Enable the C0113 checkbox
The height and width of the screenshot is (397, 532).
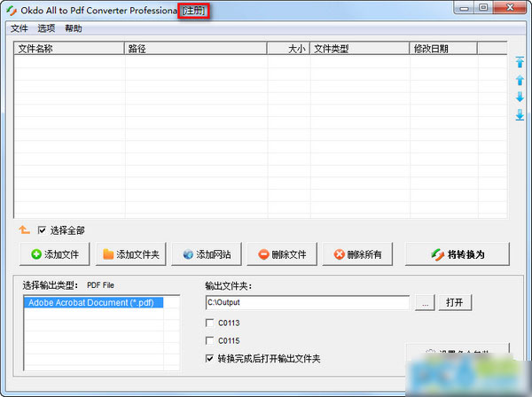(x=209, y=323)
